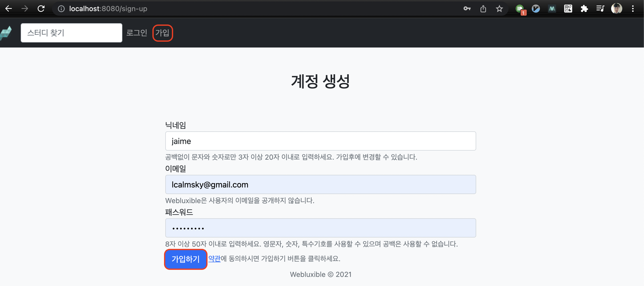644x286 pixels.
Task: Open the site info icon
Action: click(x=61, y=9)
